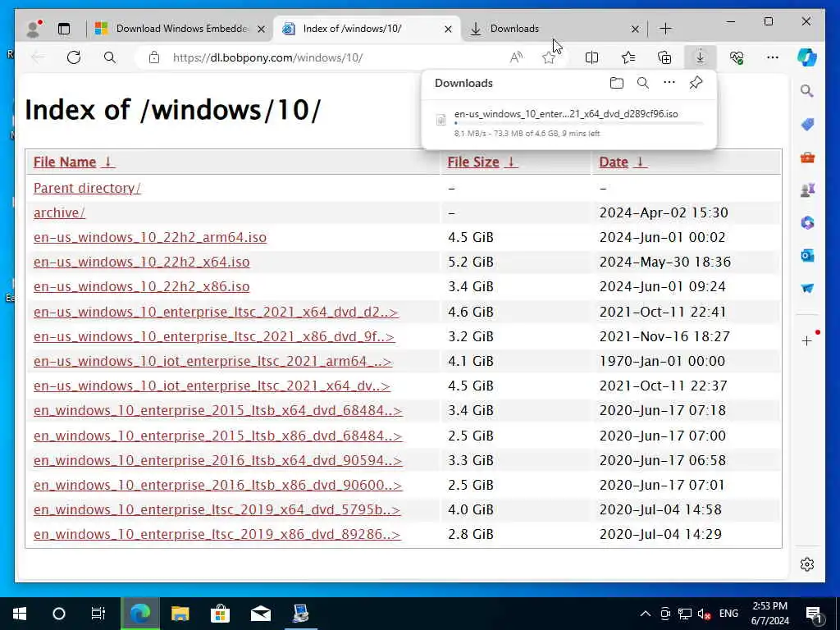
Task: Download en-us_windows_10_22h2_x86.iso
Action: click(141, 286)
